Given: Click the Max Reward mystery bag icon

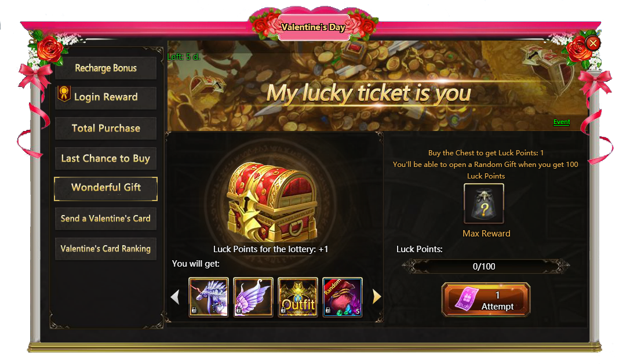Looking at the screenshot, I should [x=483, y=203].
